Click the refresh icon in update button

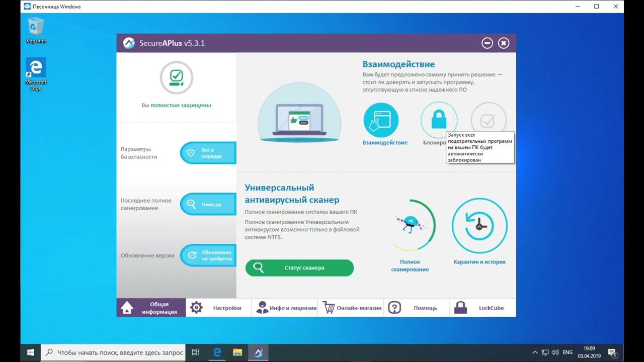point(192,255)
